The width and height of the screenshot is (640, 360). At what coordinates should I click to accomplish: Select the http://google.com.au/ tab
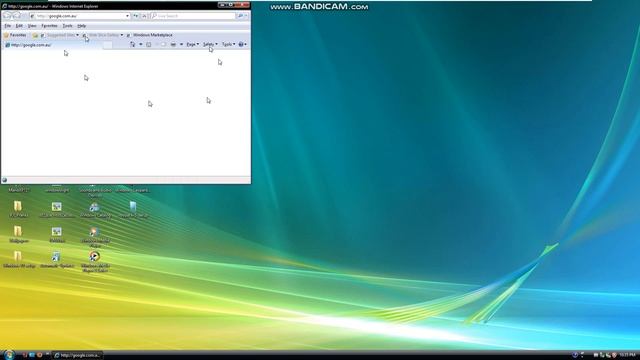tap(52, 45)
